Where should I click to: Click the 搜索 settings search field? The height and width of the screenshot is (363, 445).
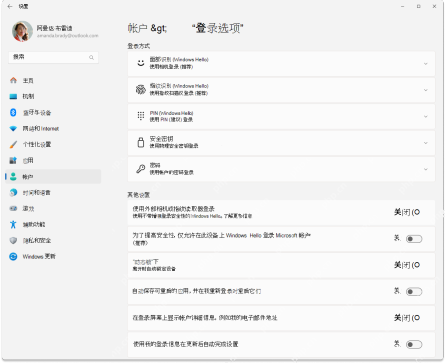tap(53, 57)
